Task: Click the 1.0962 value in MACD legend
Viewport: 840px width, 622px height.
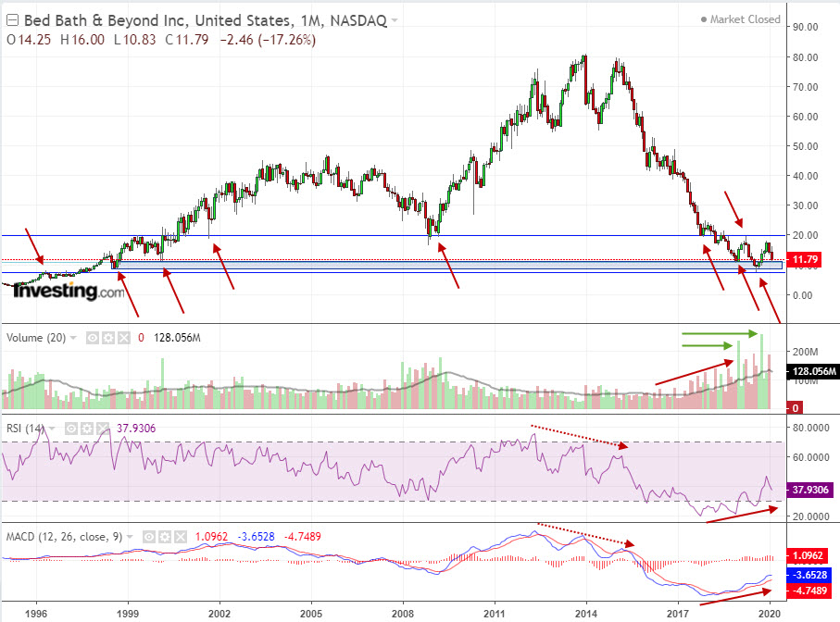Action: [211, 536]
